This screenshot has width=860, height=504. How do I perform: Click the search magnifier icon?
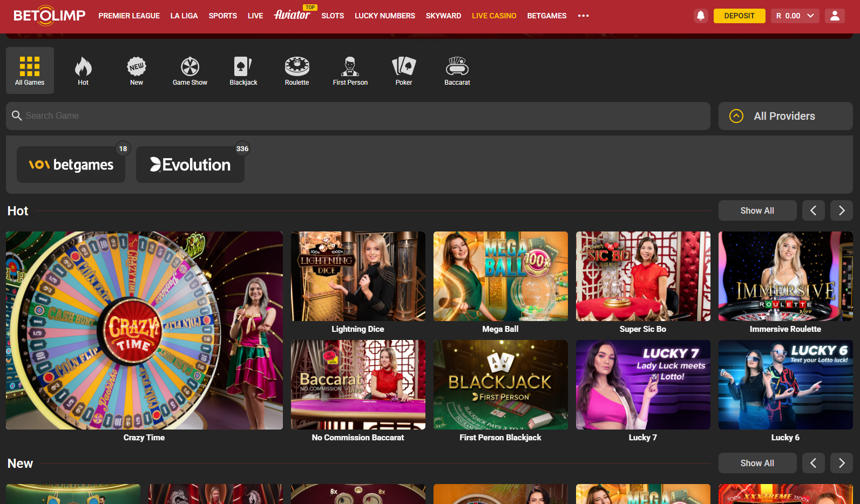pyautogui.click(x=17, y=115)
